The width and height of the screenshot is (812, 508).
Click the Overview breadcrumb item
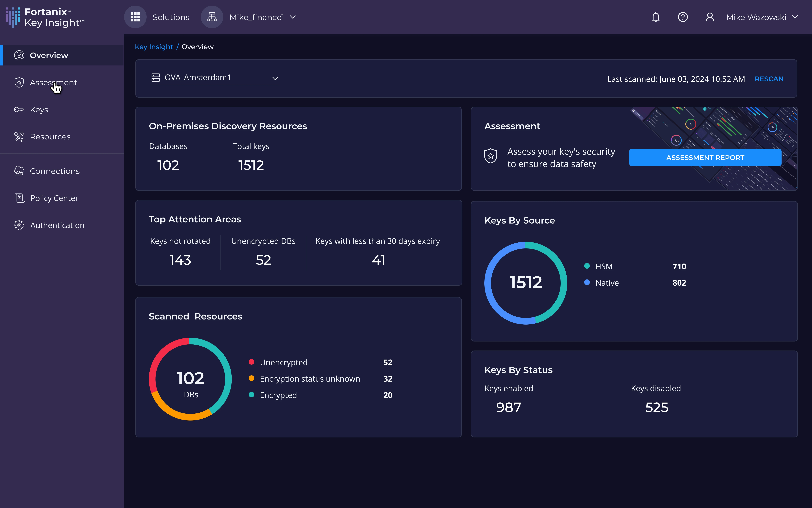pyautogui.click(x=198, y=47)
